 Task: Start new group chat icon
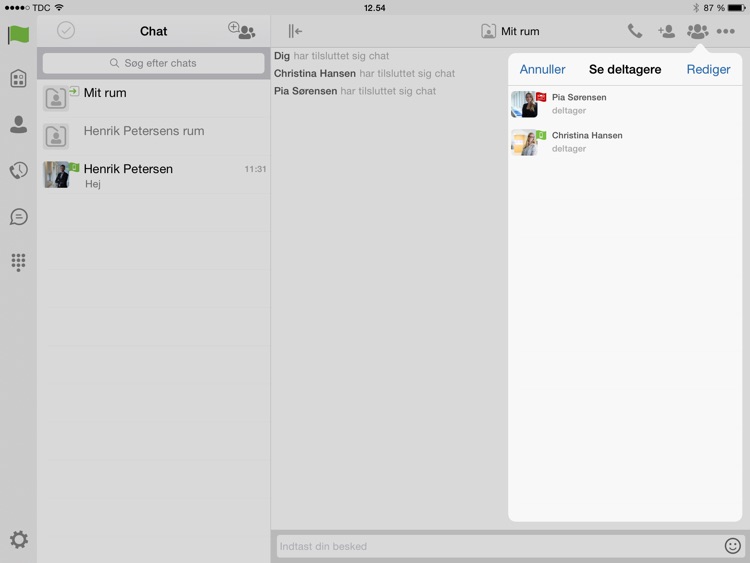pyautogui.click(x=242, y=31)
